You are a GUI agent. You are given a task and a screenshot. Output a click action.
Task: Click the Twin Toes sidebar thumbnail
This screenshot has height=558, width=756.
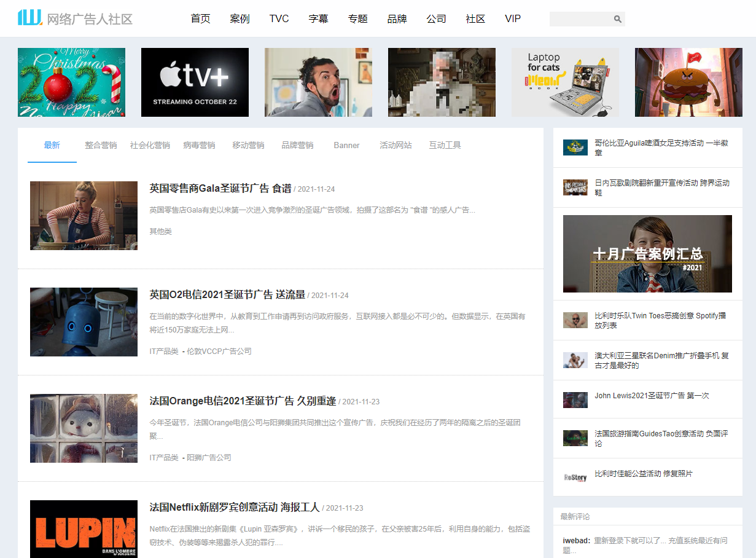[x=575, y=320]
